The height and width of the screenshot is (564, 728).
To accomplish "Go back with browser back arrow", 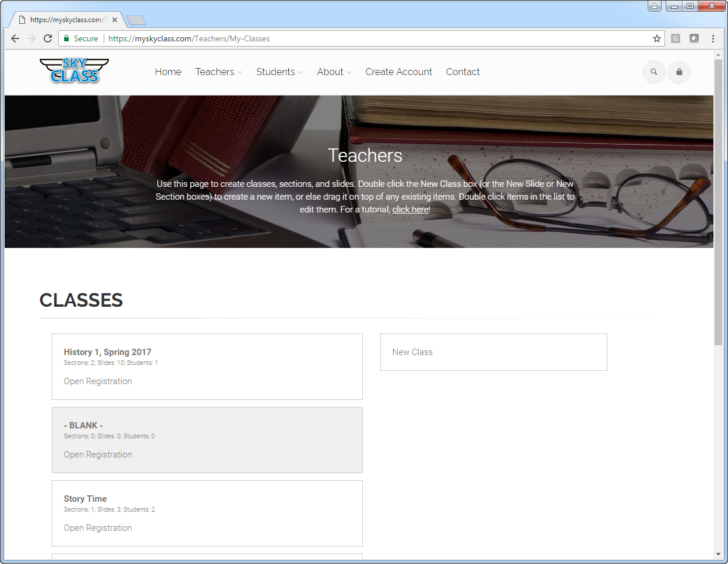I will pos(15,38).
